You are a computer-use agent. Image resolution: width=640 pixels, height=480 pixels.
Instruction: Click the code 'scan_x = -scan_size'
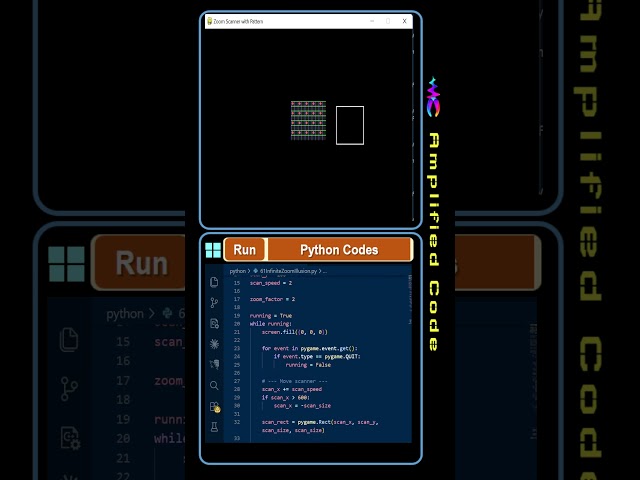302,406
